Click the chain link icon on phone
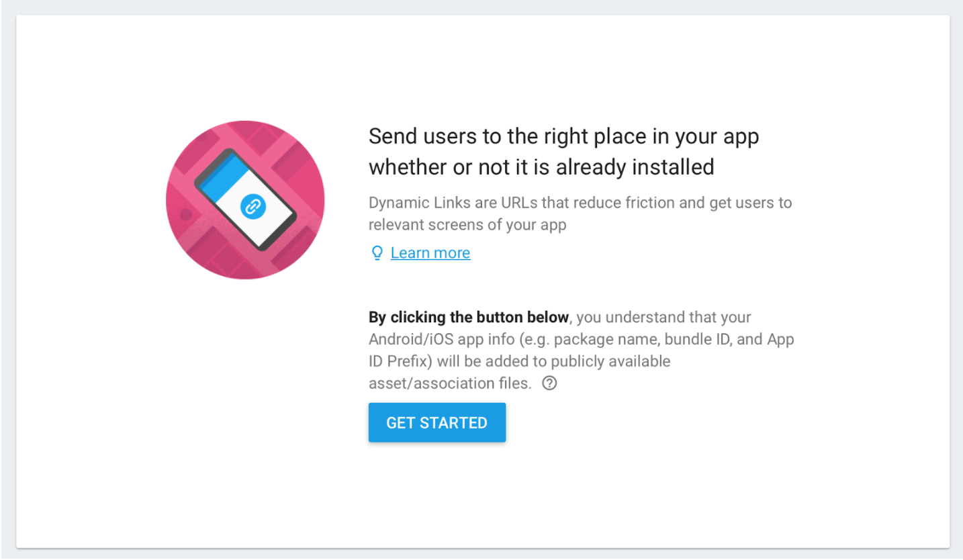 pos(253,206)
